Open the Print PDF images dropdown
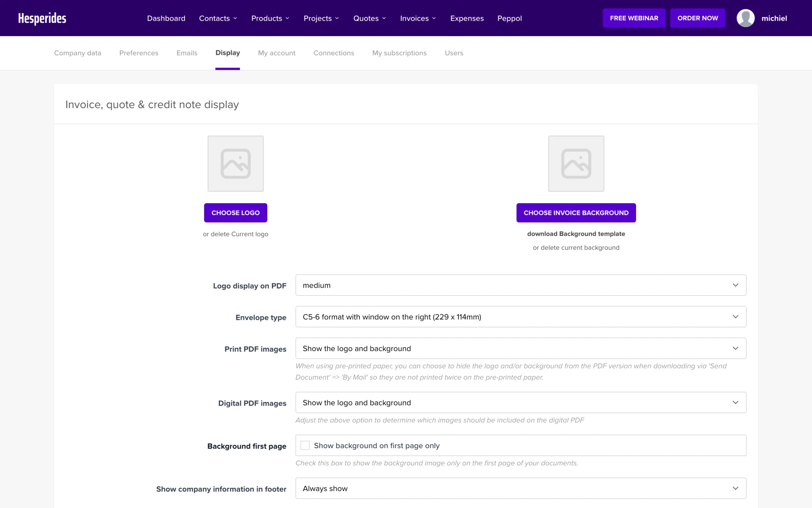The width and height of the screenshot is (812, 508). coord(521,348)
